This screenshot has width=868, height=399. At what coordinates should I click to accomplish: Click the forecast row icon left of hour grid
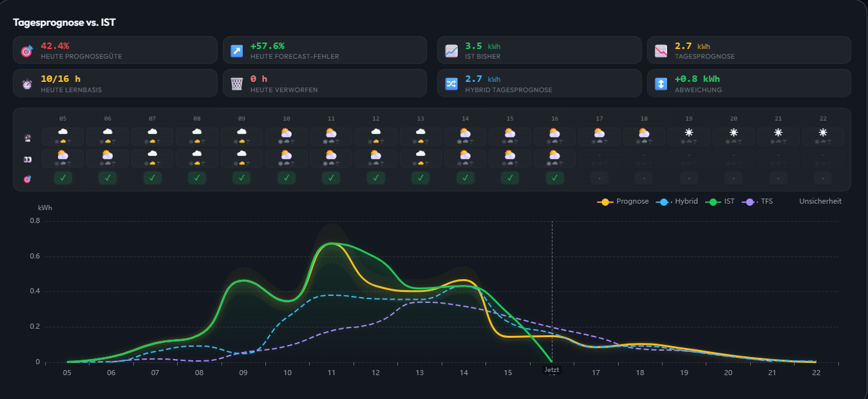[27, 137]
